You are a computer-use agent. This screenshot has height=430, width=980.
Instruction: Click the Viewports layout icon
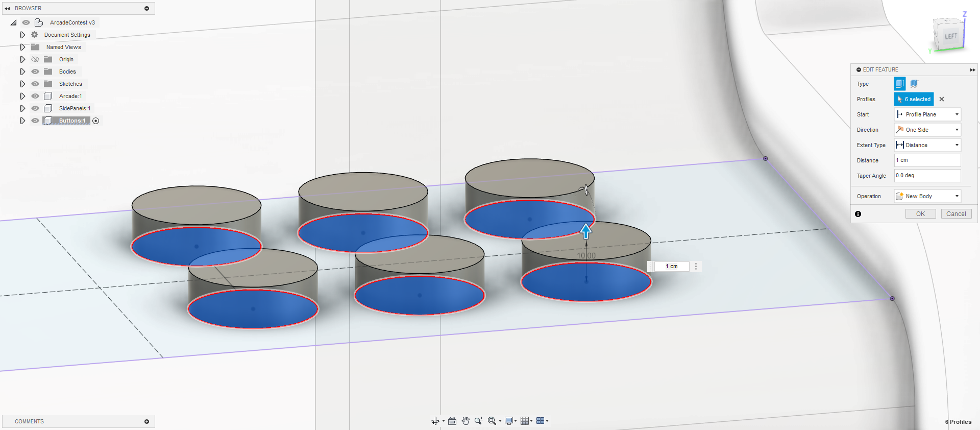click(540, 421)
